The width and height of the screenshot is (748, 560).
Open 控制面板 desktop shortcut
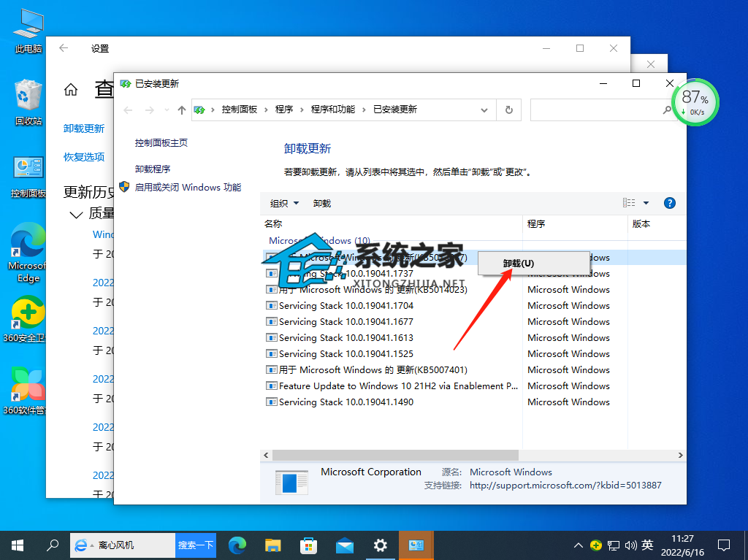[x=27, y=166]
